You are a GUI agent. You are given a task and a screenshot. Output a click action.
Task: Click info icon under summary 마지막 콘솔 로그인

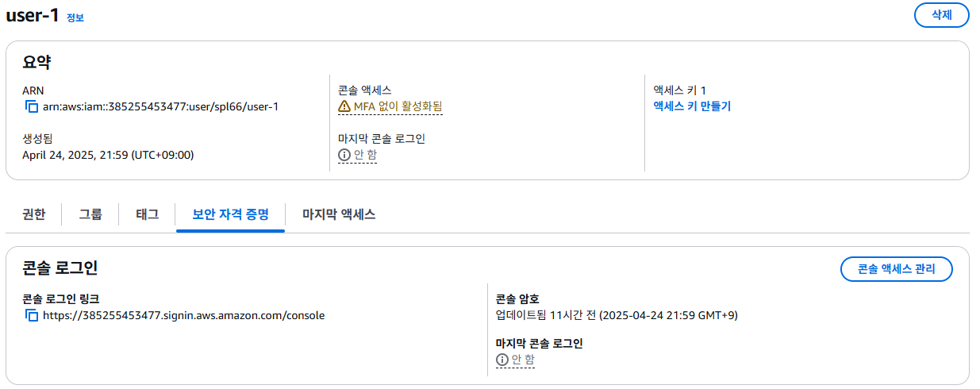pos(344,155)
